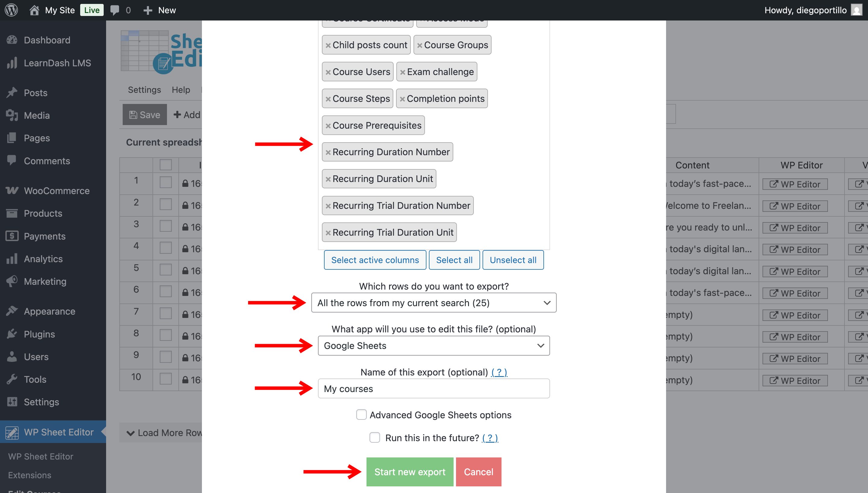Viewport: 868px width, 493px height.
Task: Open the comments bubble in admin bar
Action: [115, 10]
